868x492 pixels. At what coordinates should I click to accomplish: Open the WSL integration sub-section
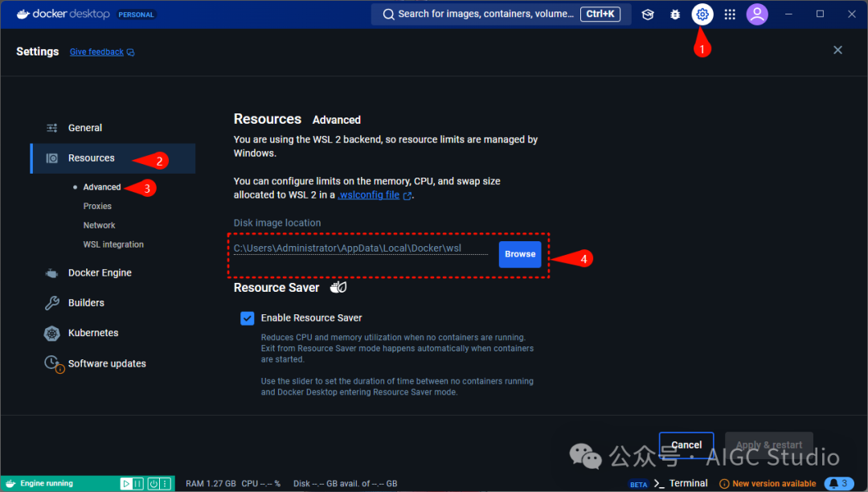click(x=113, y=244)
